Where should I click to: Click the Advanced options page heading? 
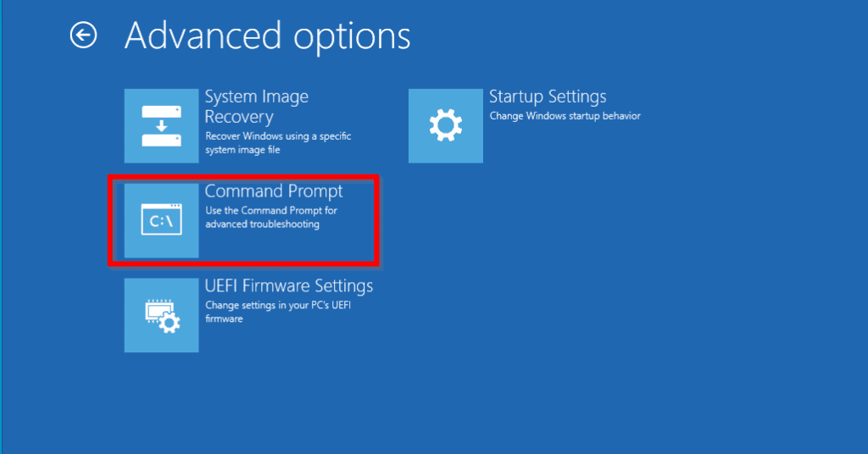pyautogui.click(x=267, y=36)
